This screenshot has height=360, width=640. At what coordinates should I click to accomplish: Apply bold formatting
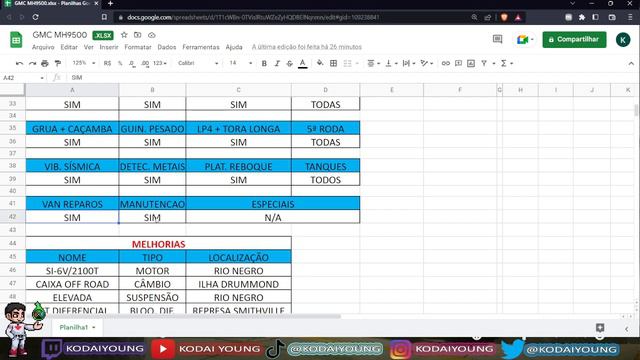click(x=264, y=63)
